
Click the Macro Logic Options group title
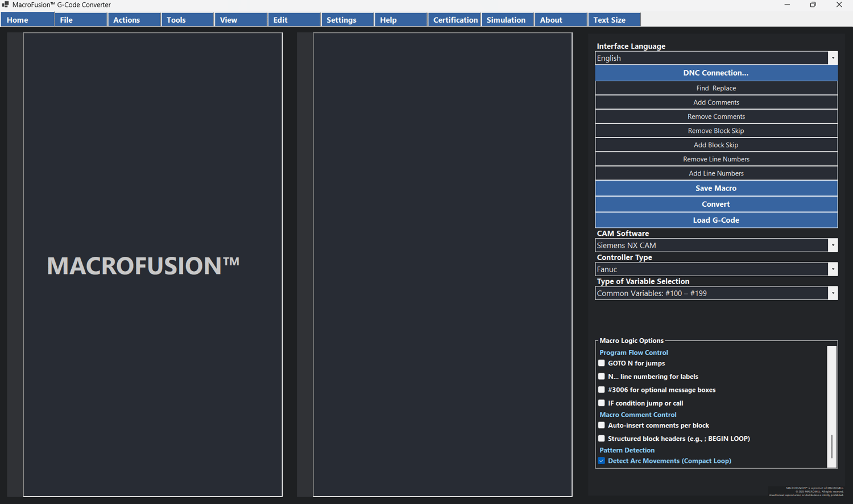[631, 340]
